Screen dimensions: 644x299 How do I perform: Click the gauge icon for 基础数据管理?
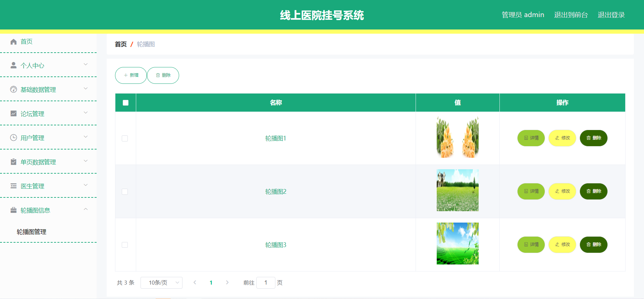[13, 89]
